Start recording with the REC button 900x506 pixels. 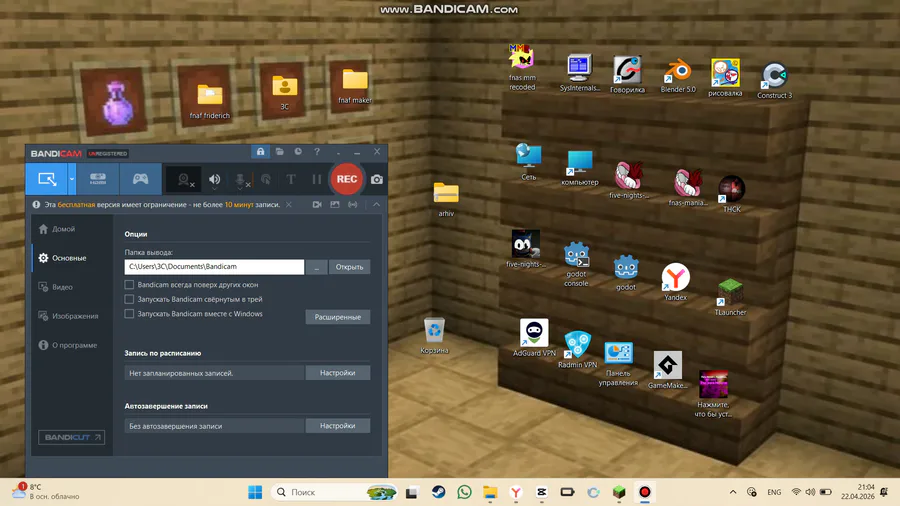click(347, 179)
